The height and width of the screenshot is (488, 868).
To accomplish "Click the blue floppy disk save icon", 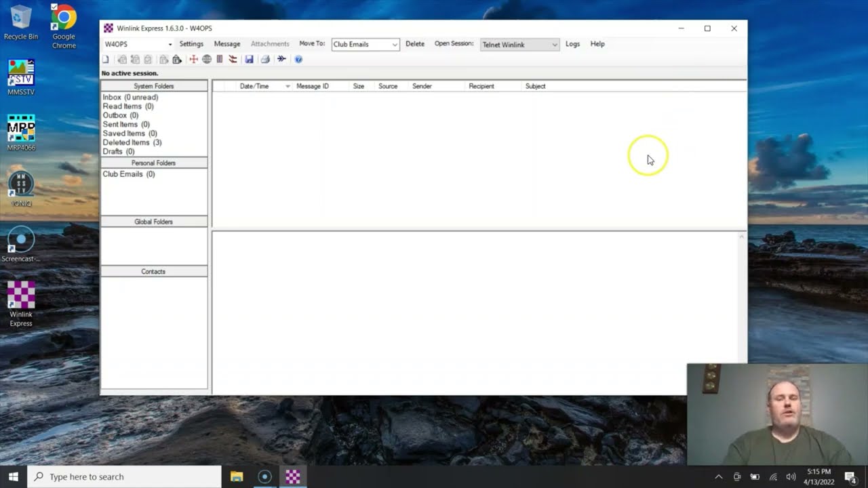I will [249, 60].
